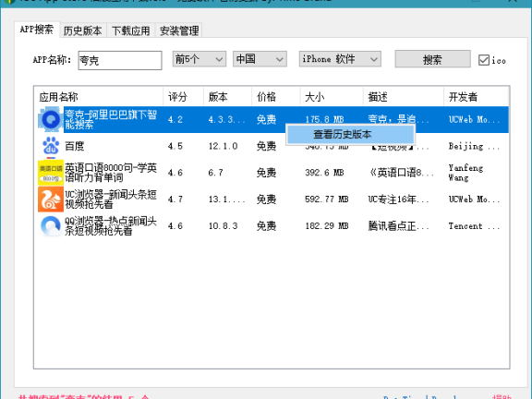
Task: Click developer Tencent cell
Action: point(474,226)
